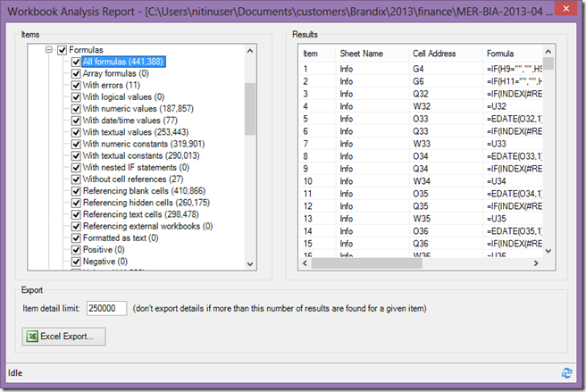Click the Results horizontal scroll right arrow
586x392 pixels.
[x=536, y=263]
